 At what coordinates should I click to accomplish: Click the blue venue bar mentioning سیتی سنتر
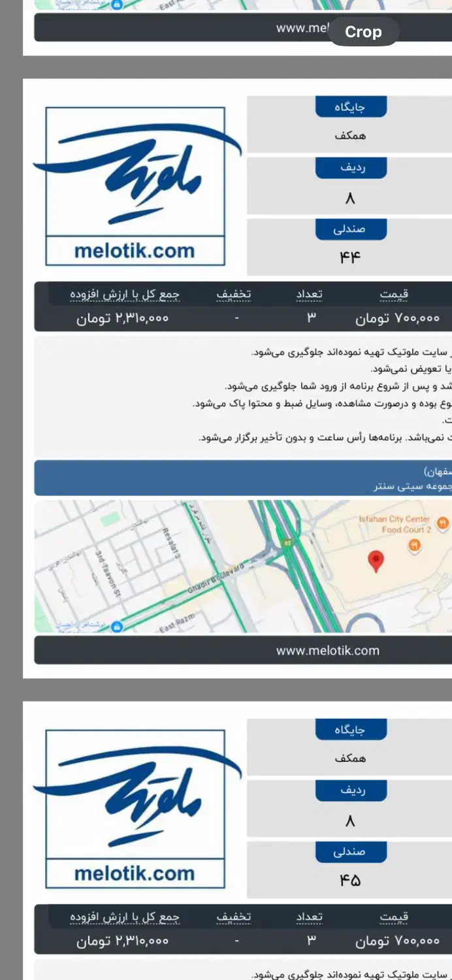243,478
